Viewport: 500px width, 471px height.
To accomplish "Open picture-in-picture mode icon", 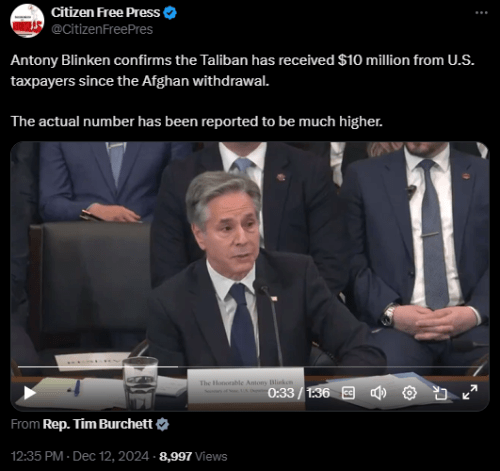I will (440, 393).
